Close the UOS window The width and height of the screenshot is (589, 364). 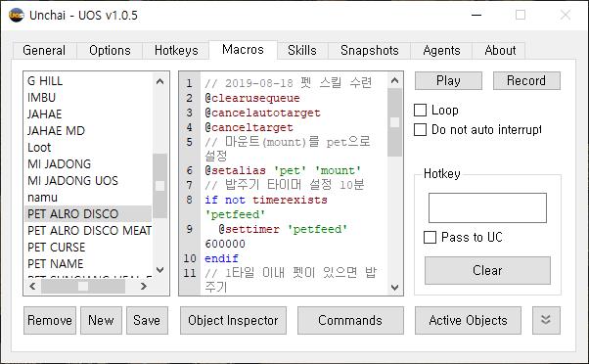click(x=565, y=15)
